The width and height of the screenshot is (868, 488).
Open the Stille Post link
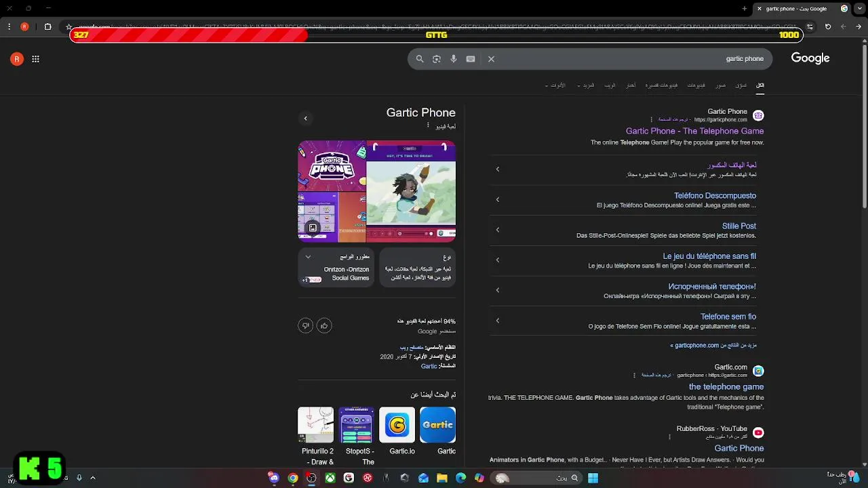pyautogui.click(x=739, y=226)
